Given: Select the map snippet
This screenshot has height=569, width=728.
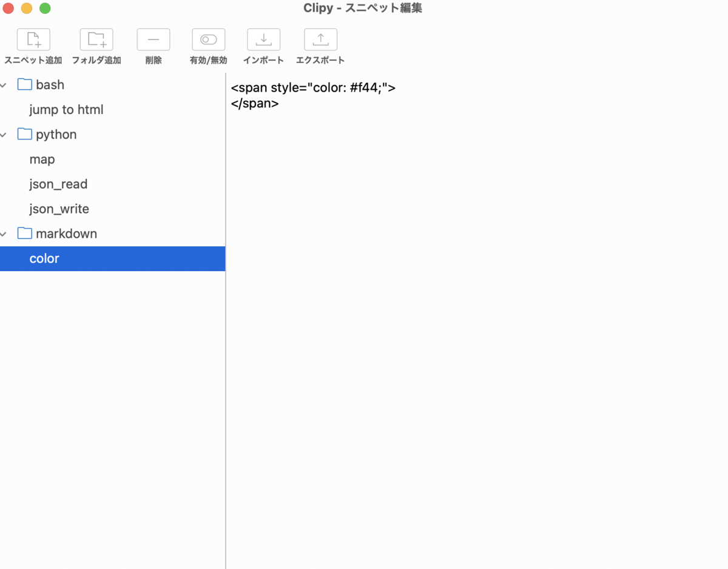Looking at the screenshot, I should (42, 159).
